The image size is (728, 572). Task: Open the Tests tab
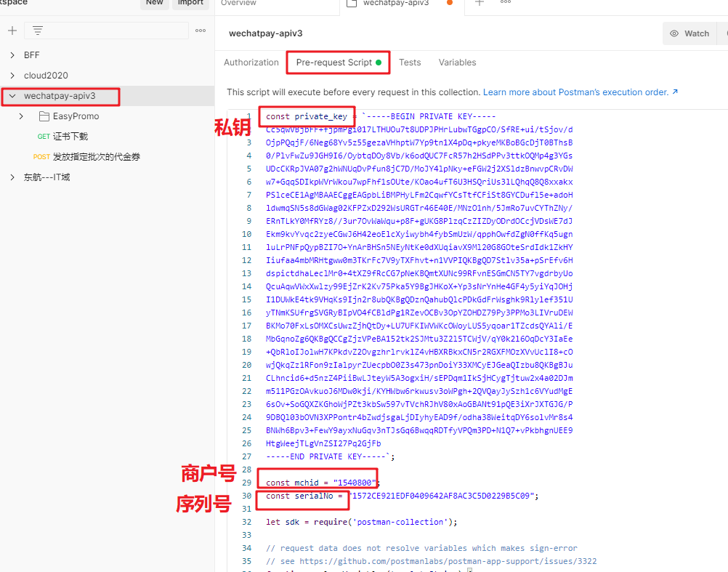point(410,63)
